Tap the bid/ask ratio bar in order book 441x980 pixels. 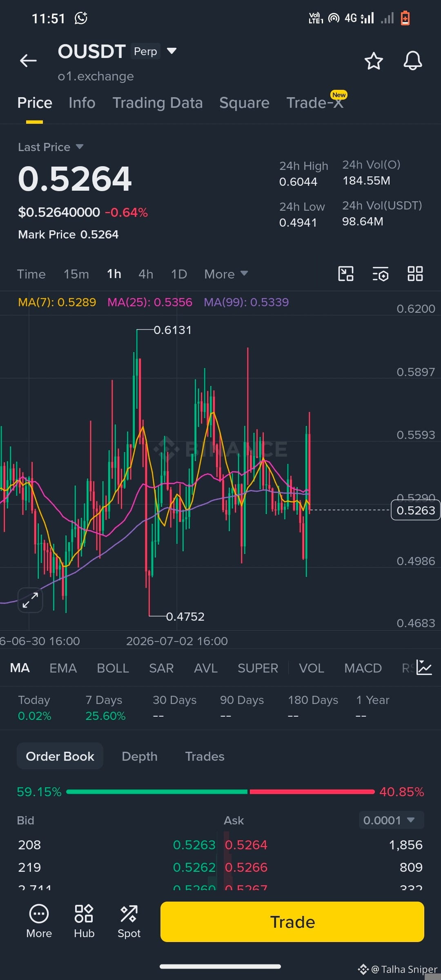click(x=220, y=792)
